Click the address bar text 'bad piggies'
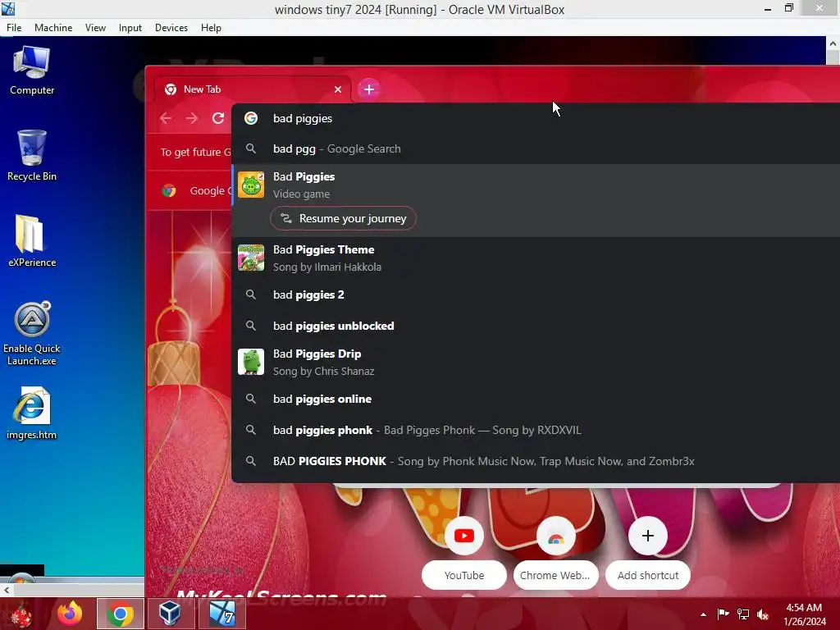This screenshot has width=840, height=630. 303,118
